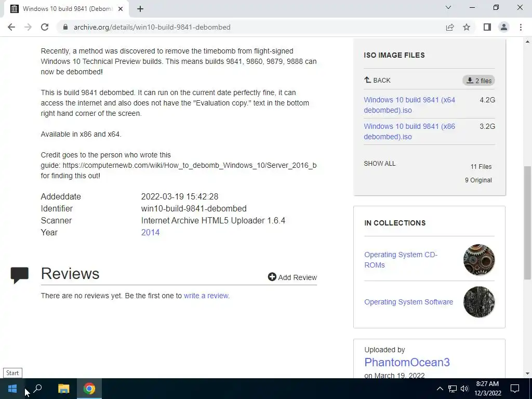This screenshot has height=399, width=532.
Task: Open the 2014 year link
Action: (x=150, y=232)
